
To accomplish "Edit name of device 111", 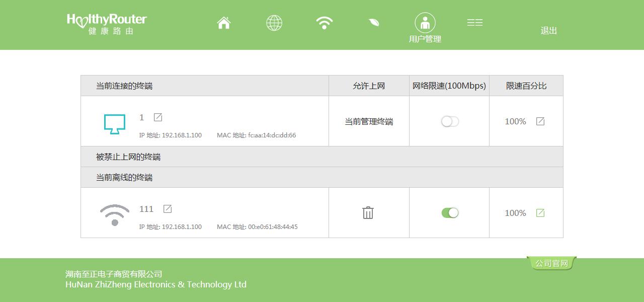I will tap(168, 209).
